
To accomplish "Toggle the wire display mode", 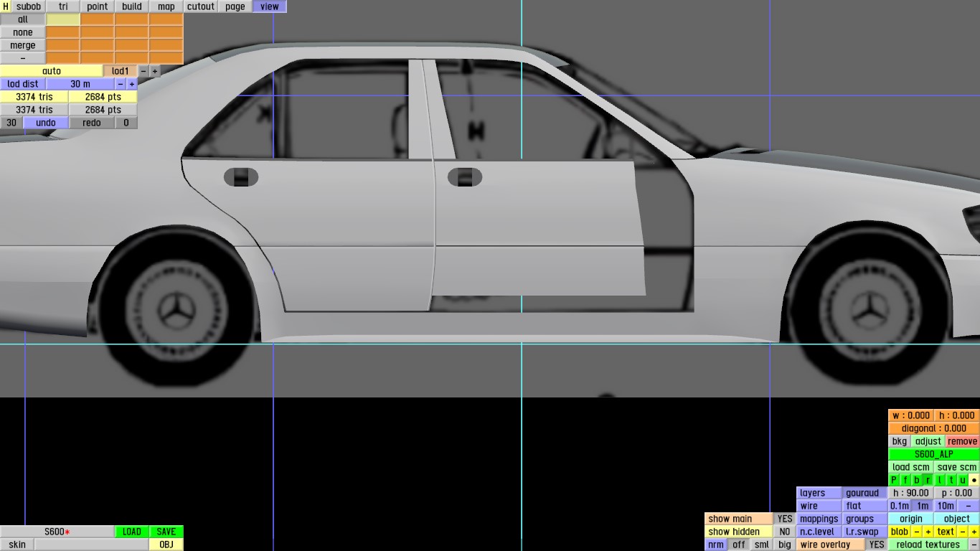I will pyautogui.click(x=819, y=506).
